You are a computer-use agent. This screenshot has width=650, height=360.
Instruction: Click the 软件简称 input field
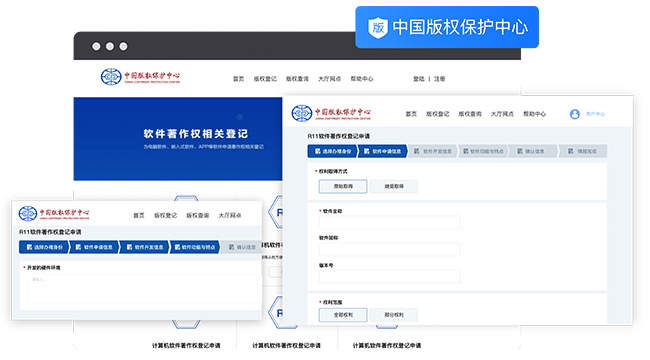389,249
